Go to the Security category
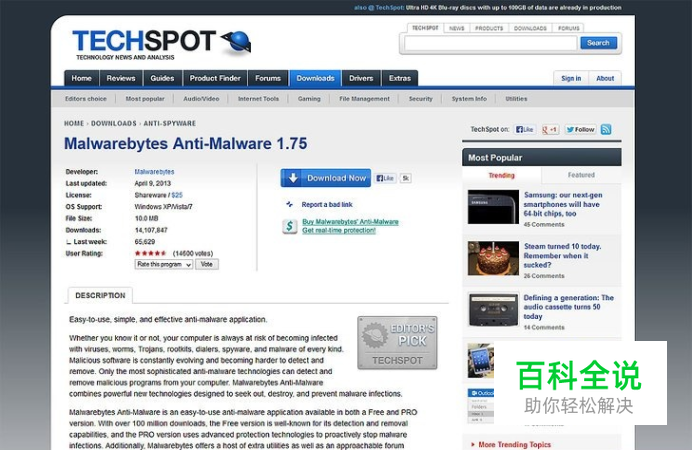 421,99
